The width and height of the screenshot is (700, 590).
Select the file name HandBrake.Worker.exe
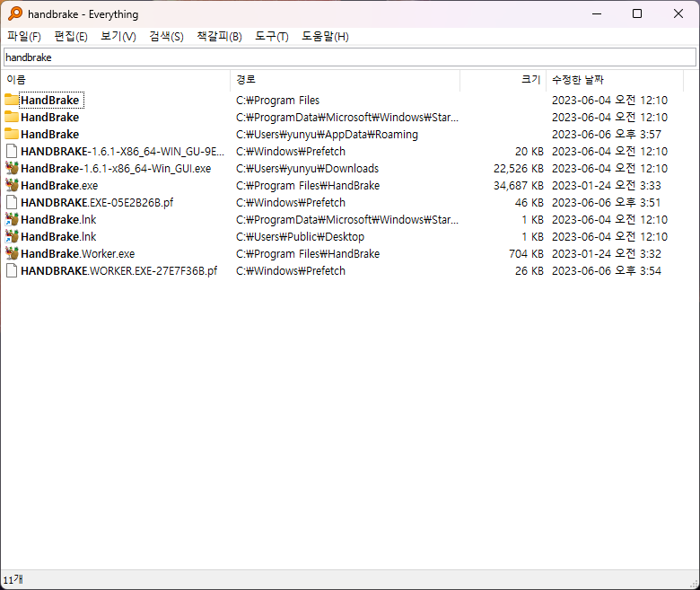pos(78,253)
